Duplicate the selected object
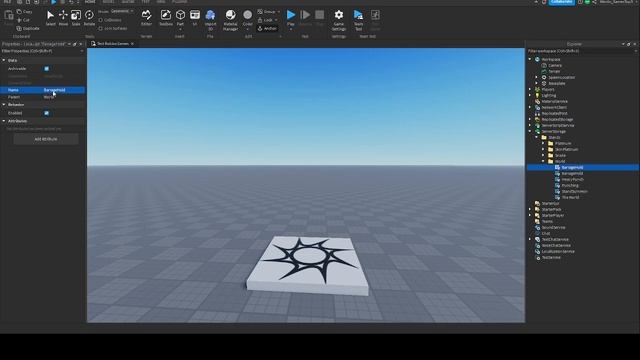This screenshot has height=360, width=640. coord(28,29)
